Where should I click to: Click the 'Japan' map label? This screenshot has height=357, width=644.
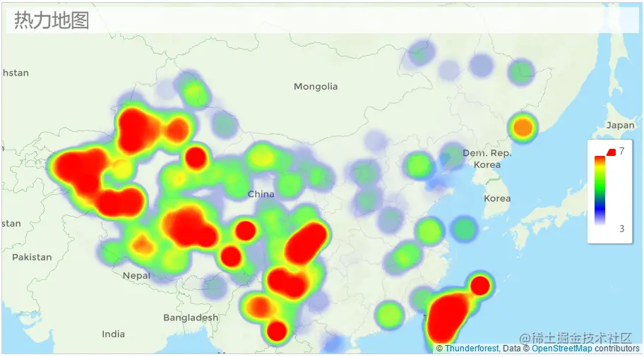click(620, 125)
